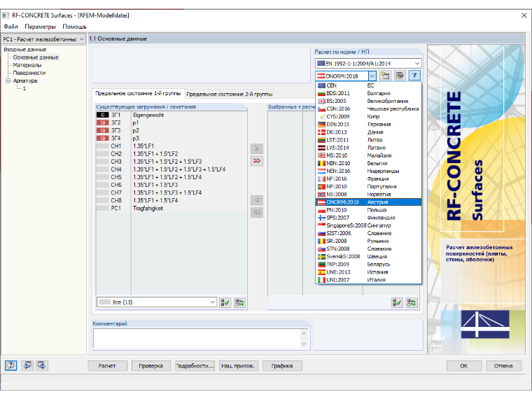Click the Нац. прилож. button
The height and width of the screenshot is (399, 532).
coord(238,365)
